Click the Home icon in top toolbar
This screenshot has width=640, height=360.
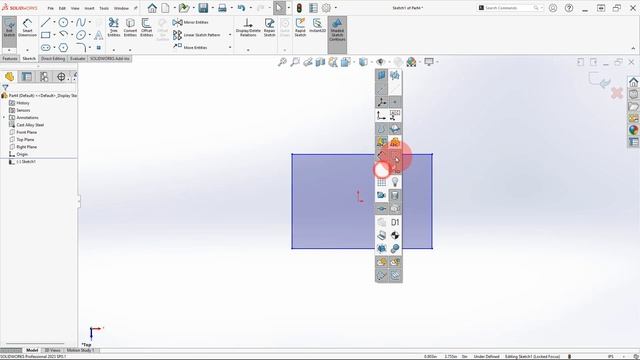point(152,8)
